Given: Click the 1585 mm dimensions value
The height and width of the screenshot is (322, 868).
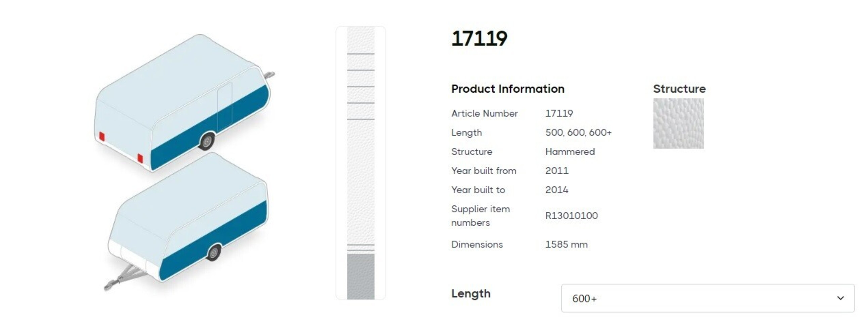Looking at the screenshot, I should (x=566, y=245).
